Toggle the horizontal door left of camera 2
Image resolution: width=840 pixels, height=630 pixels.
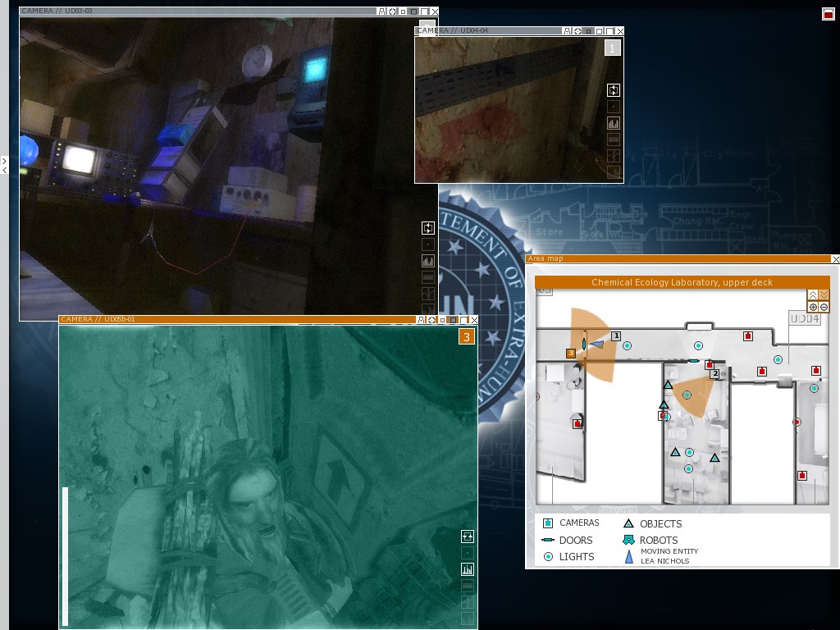click(693, 360)
